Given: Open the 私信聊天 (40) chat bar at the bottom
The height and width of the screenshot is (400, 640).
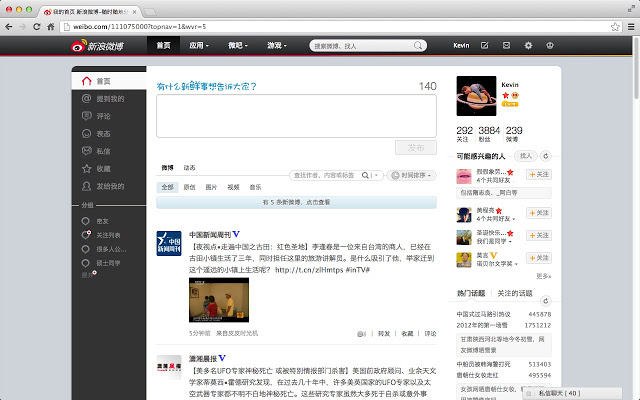Looking at the screenshot, I should click(x=572, y=393).
